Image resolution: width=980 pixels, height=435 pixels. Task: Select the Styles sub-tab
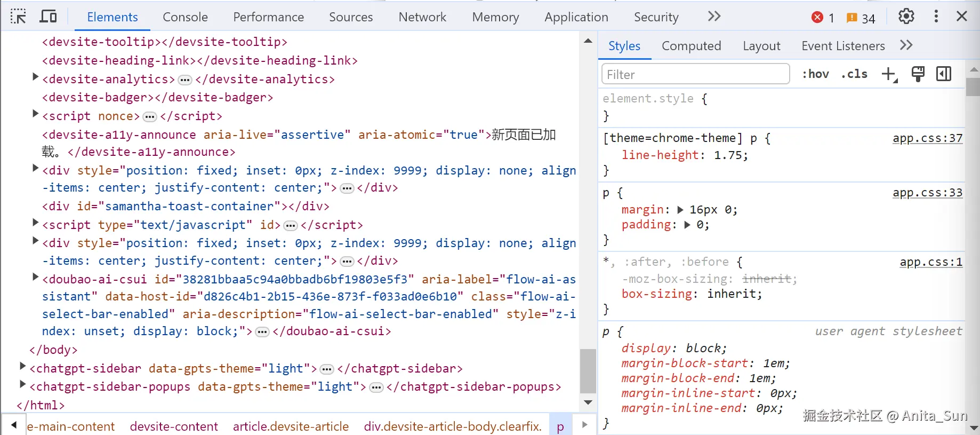[624, 46]
